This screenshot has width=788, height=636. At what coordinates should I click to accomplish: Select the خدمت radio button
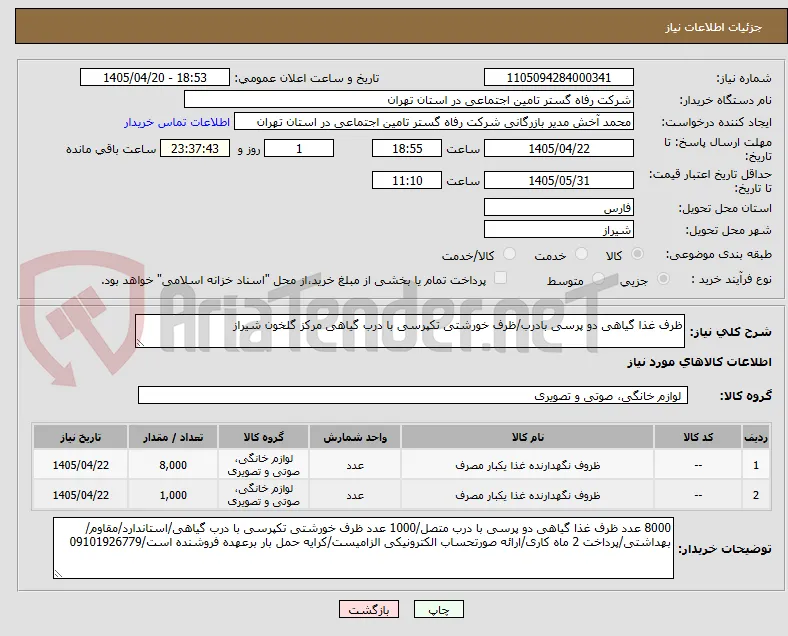tap(581, 254)
